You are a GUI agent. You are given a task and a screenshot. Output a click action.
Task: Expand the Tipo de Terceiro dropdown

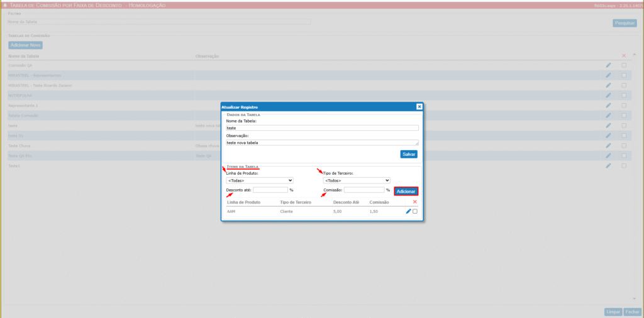tap(357, 180)
